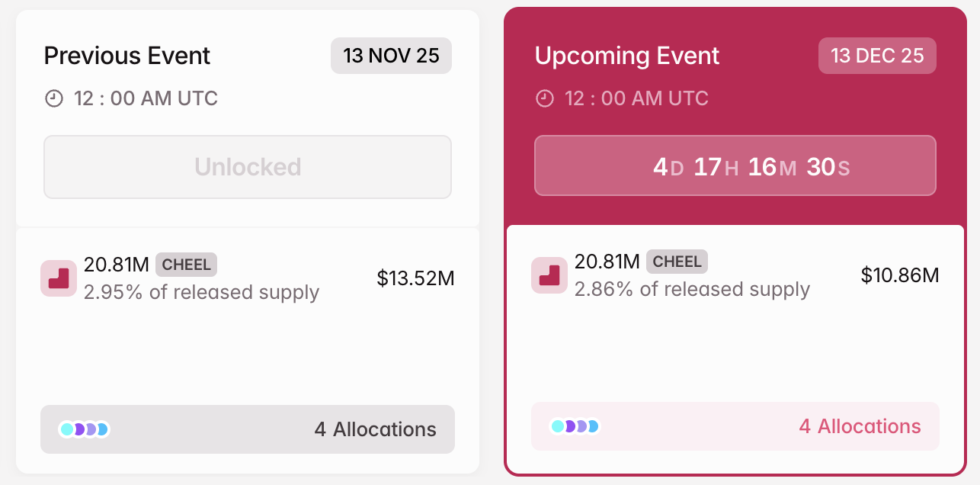The width and height of the screenshot is (980, 485).
Task: Click the blue allocation avatar on Previous Event card
Action: coord(103,429)
